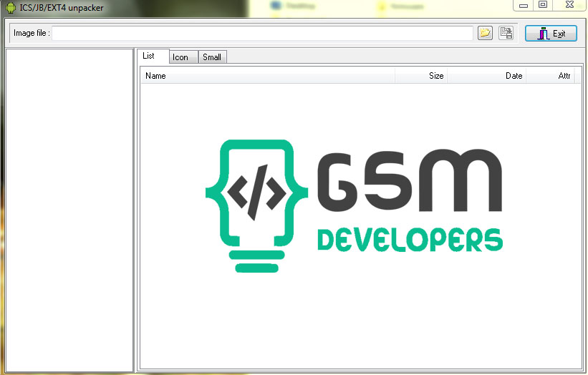Image resolution: width=588 pixels, height=375 pixels.
Task: Open the folder browse icon for image file
Action: tap(485, 33)
